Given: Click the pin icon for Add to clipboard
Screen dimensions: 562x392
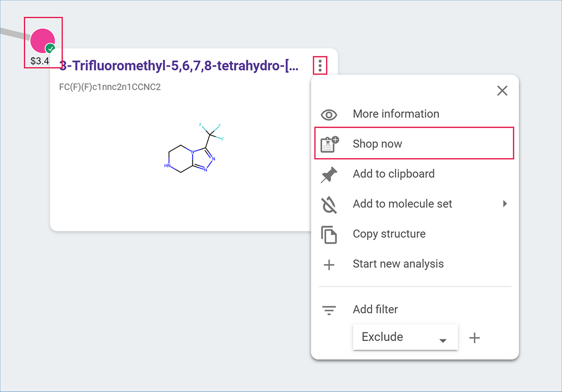Looking at the screenshot, I should (x=329, y=175).
